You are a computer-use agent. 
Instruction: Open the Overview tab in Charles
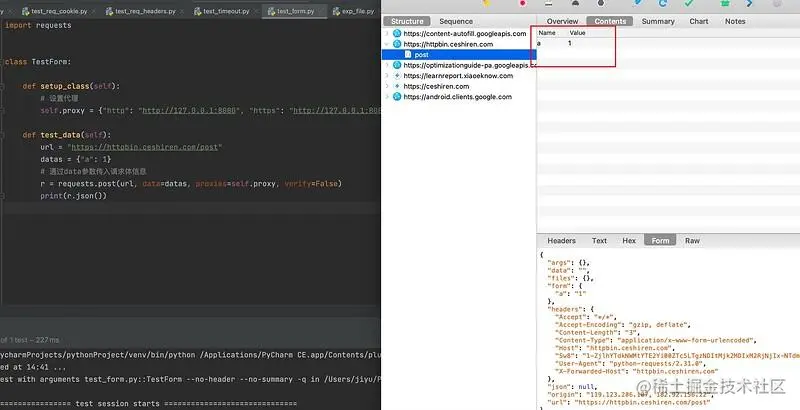click(x=562, y=21)
